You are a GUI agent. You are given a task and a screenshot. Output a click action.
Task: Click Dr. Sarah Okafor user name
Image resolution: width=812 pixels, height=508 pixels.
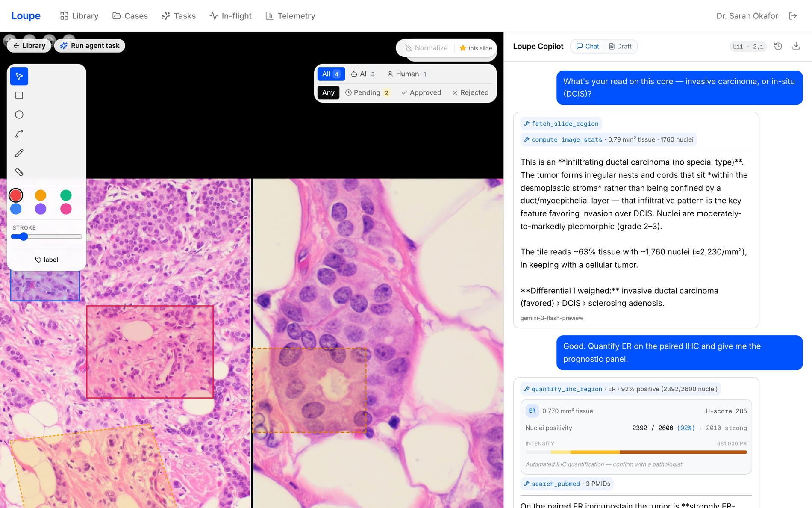tap(747, 16)
